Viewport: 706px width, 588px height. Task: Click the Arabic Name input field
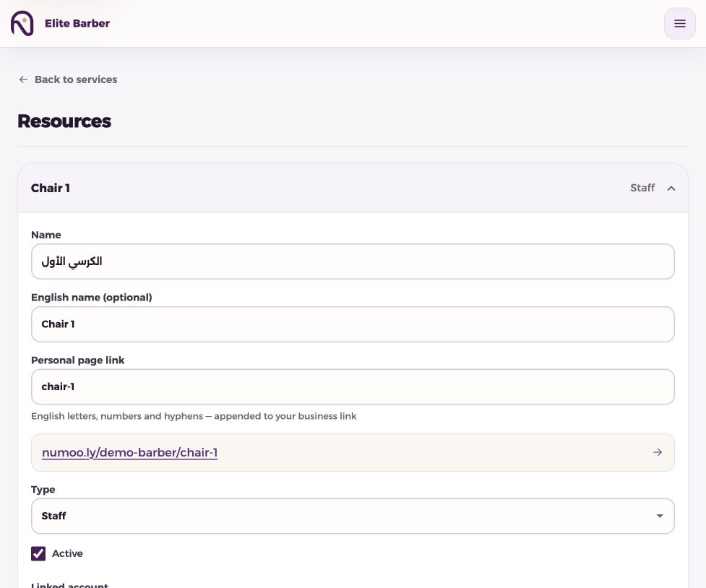[353, 261]
